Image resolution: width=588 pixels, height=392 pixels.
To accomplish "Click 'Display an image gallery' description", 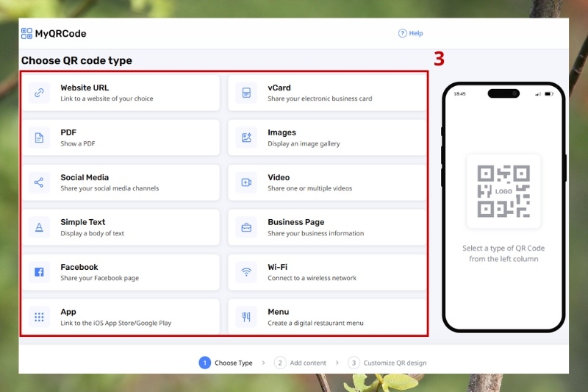I will click(x=304, y=143).
